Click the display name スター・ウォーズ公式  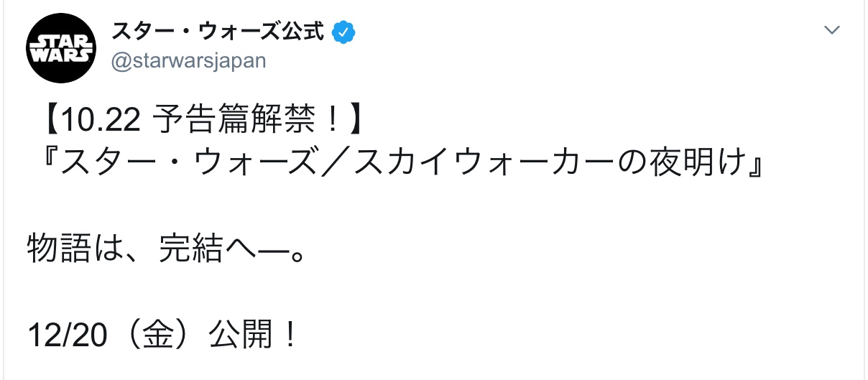[x=218, y=31]
